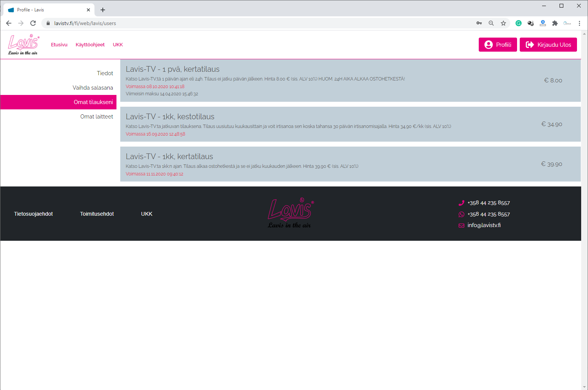This screenshot has width=588, height=390.
Task: Click the phone icon in footer
Action: [461, 203]
